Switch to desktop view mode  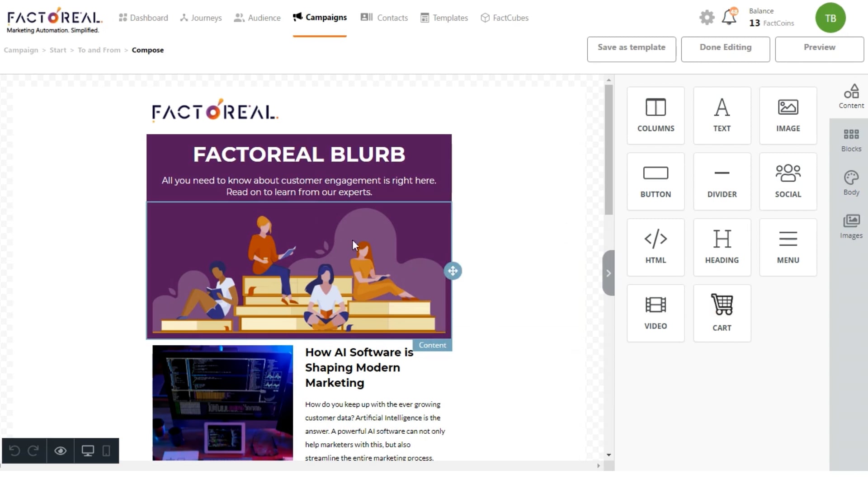pyautogui.click(x=88, y=450)
